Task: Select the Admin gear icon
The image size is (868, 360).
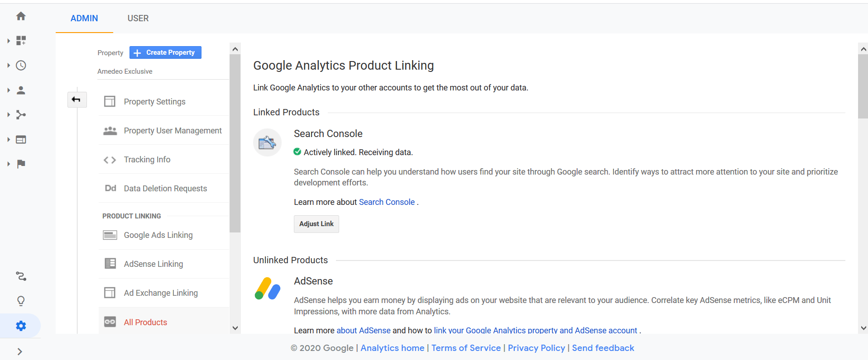Action: (x=21, y=326)
